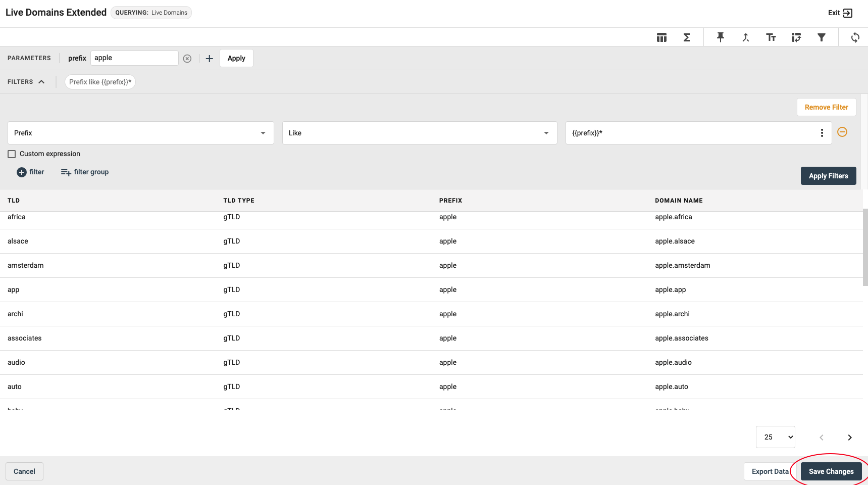This screenshot has height=485, width=868.
Task: Click the Sigma aggregation icon
Action: point(687,37)
